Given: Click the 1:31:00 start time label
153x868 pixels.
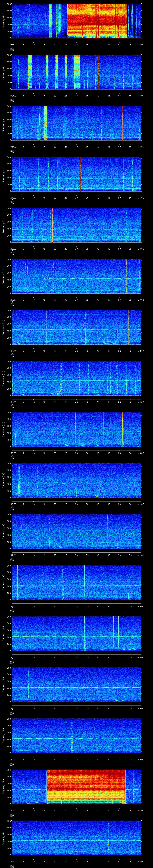Looking at the screenshot, I should pyautogui.click(x=12, y=44).
